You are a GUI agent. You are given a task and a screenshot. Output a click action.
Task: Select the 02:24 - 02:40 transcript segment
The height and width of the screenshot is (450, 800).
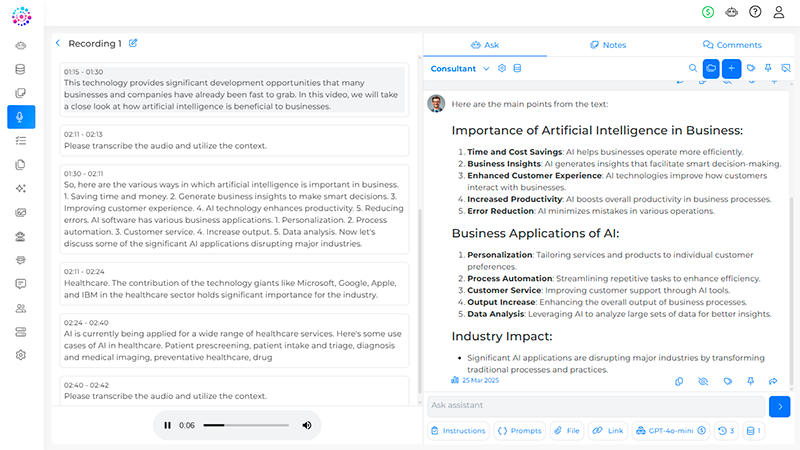click(x=234, y=340)
